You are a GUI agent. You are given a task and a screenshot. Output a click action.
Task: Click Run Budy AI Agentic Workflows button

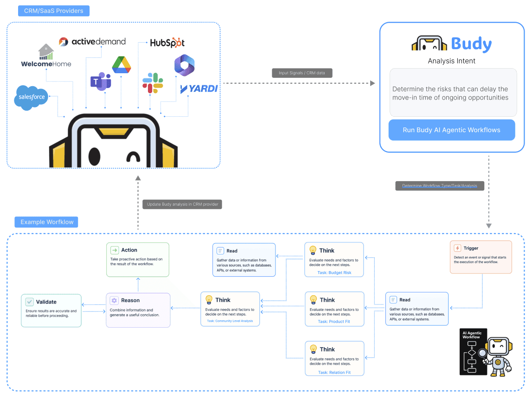tap(452, 130)
